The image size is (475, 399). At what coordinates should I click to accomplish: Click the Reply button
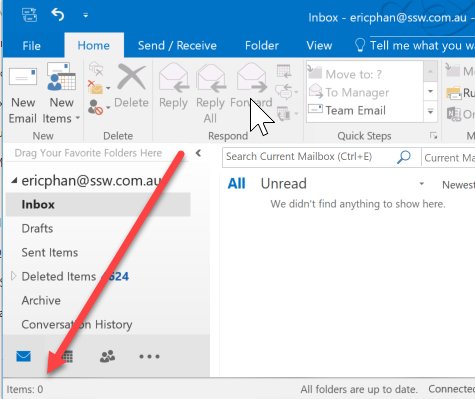tap(173, 87)
